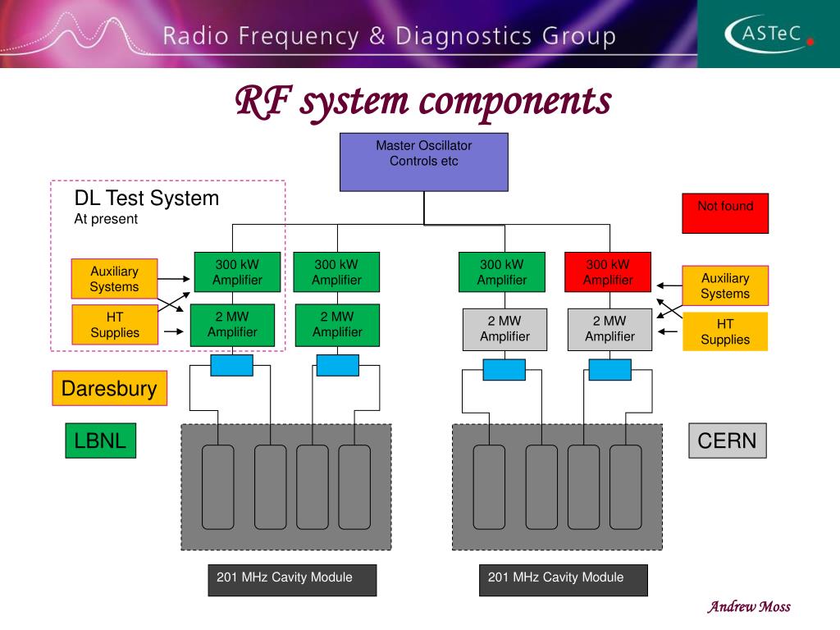Select the Master Oscillator Controls box
Screen dimensions: 840x630
[x=424, y=162]
